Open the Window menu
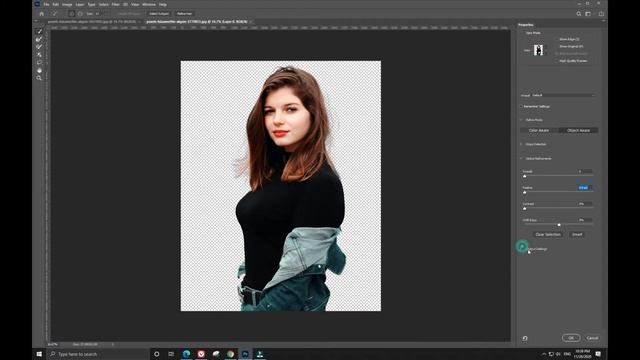The width and height of the screenshot is (640, 360). point(149,4)
